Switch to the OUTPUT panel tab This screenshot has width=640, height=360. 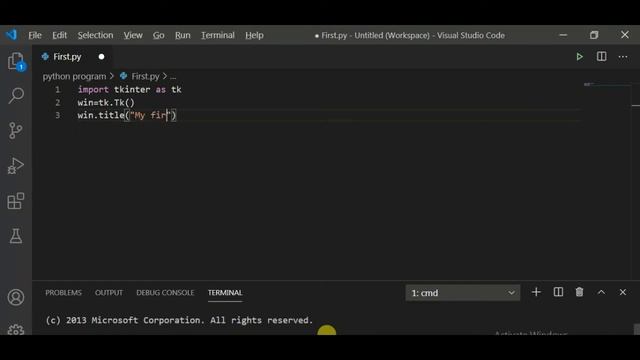pyautogui.click(x=109, y=293)
